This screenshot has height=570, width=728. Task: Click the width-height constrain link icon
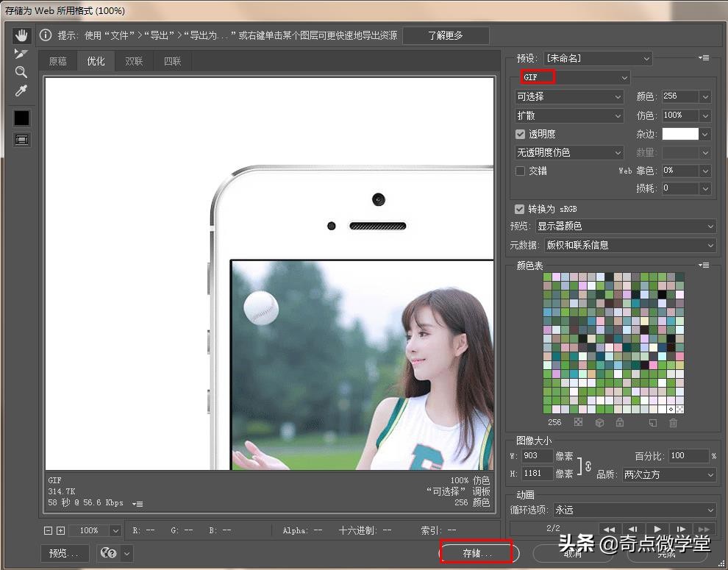[x=588, y=466]
